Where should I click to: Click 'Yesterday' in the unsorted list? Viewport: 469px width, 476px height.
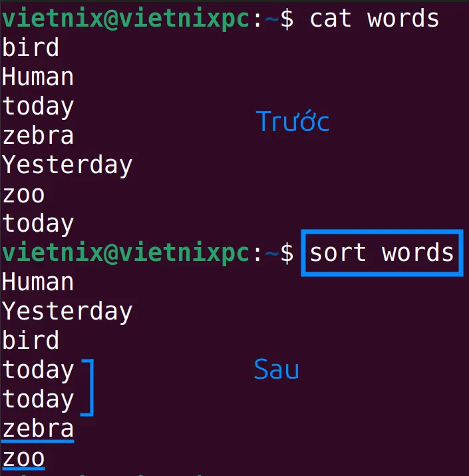67,166
